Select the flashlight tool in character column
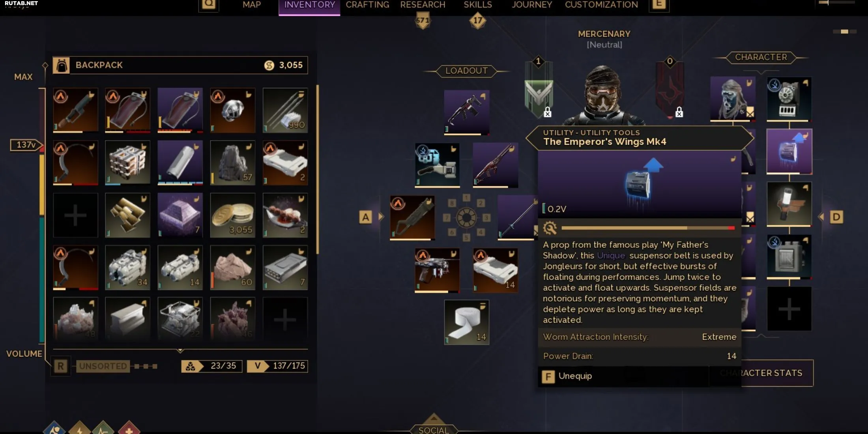The image size is (868, 434). (x=789, y=204)
